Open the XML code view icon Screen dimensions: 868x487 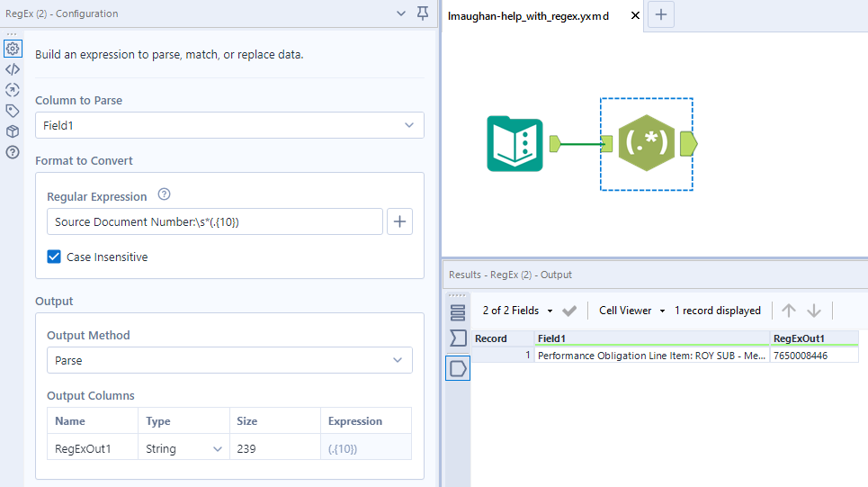tap(13, 69)
